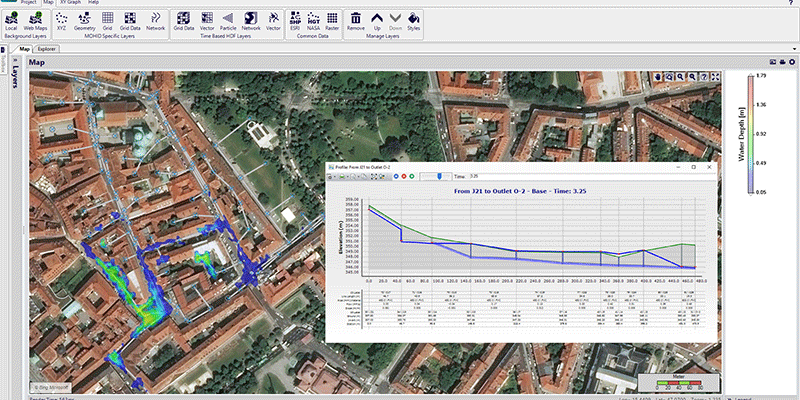Add time-based Particle HDF layer
The image size is (800, 400).
(227, 22)
